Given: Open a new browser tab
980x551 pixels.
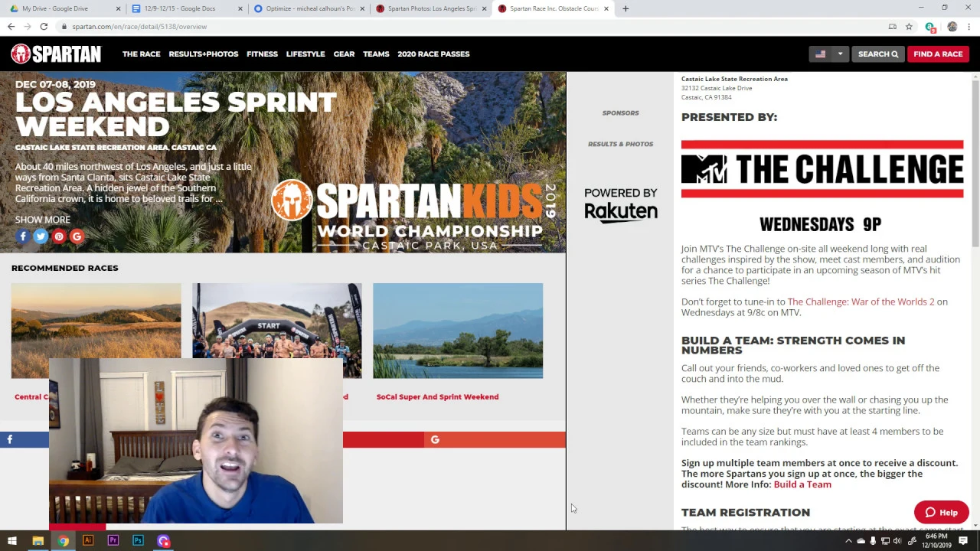Looking at the screenshot, I should (x=626, y=8).
